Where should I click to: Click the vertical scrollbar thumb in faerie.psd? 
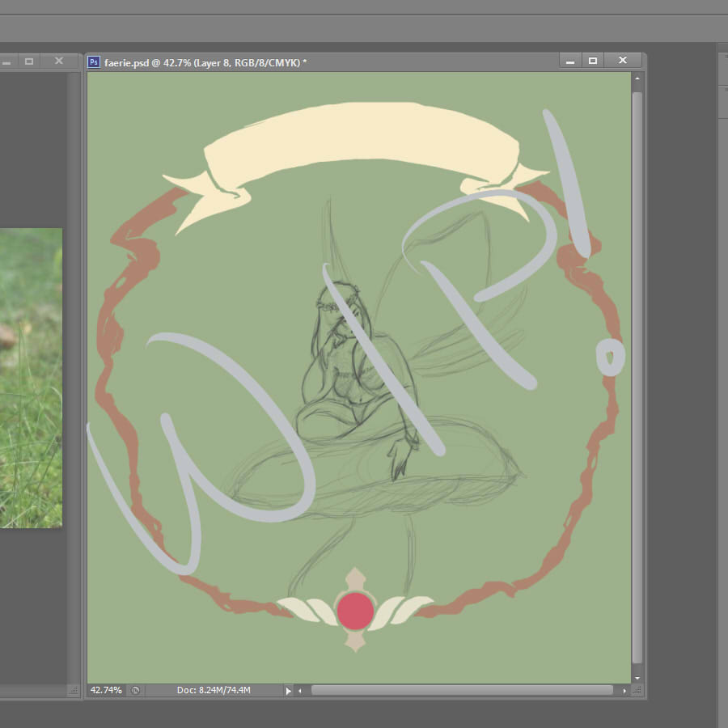637,378
